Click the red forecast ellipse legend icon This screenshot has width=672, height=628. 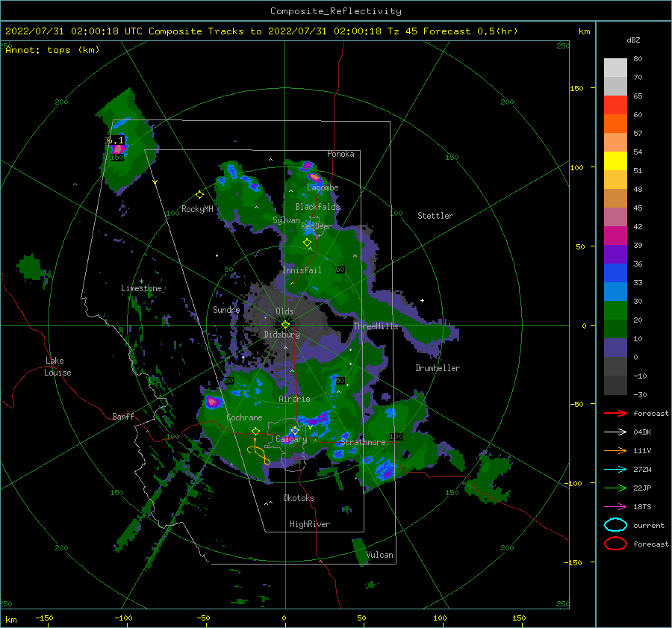(x=615, y=544)
